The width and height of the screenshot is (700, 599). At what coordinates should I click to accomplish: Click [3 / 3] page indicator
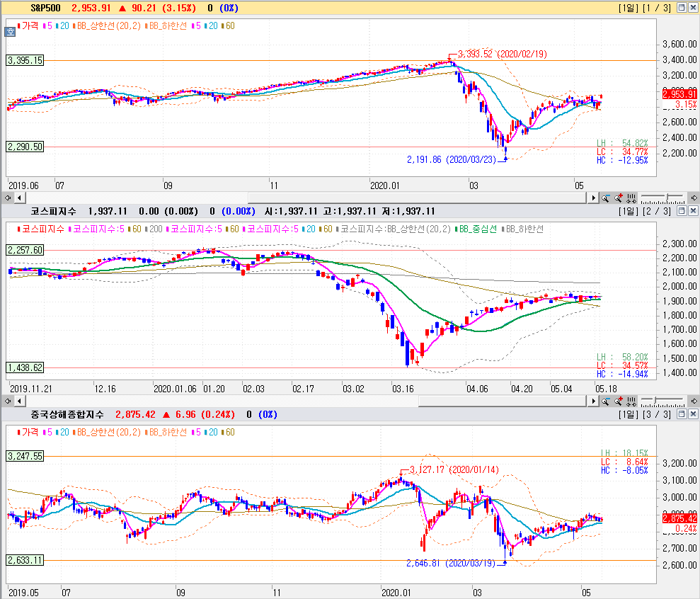pyautogui.click(x=657, y=414)
